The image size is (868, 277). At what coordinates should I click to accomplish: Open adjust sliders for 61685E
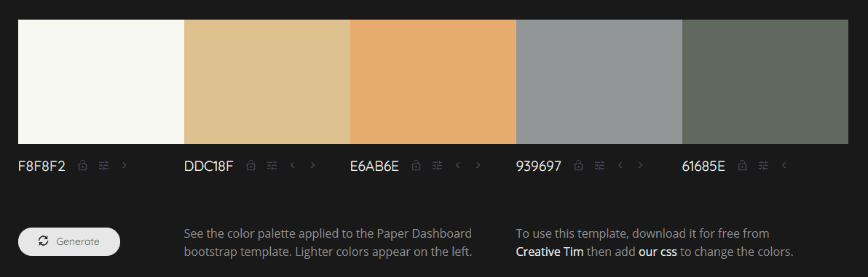(763, 165)
